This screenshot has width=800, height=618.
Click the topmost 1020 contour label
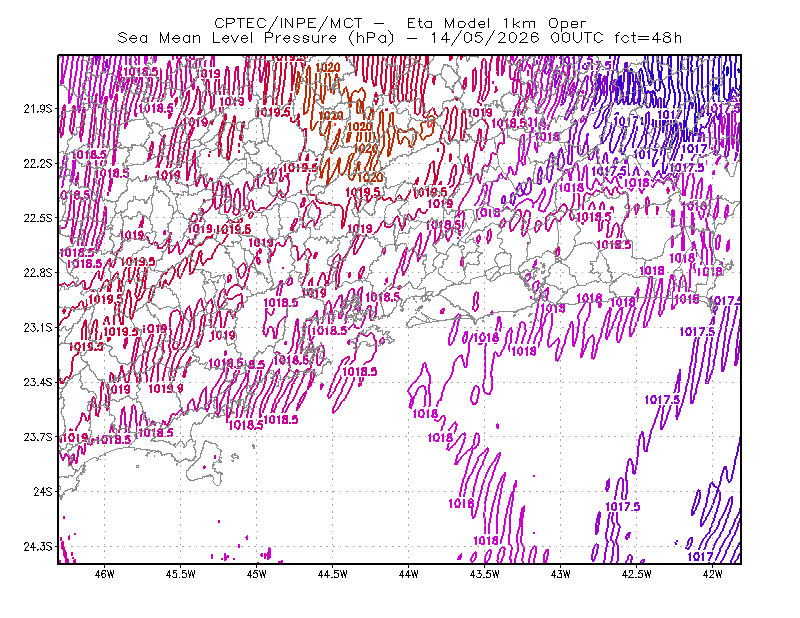coord(328,67)
